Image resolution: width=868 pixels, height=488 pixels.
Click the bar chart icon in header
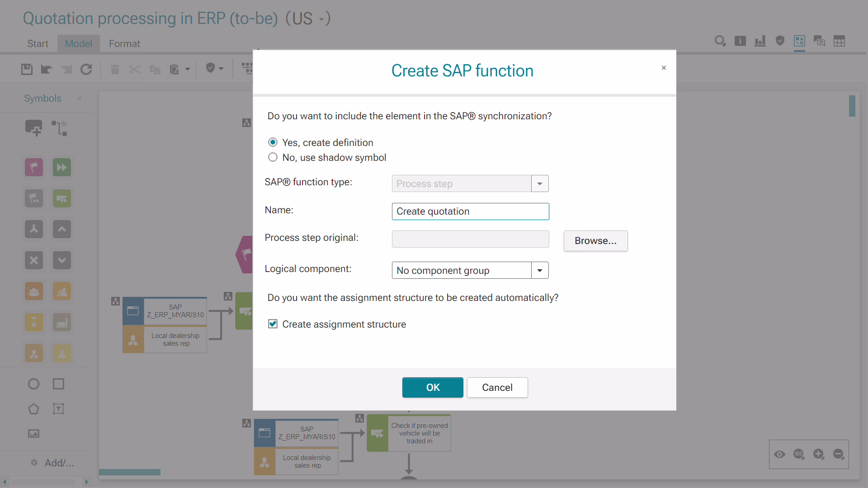[760, 41]
